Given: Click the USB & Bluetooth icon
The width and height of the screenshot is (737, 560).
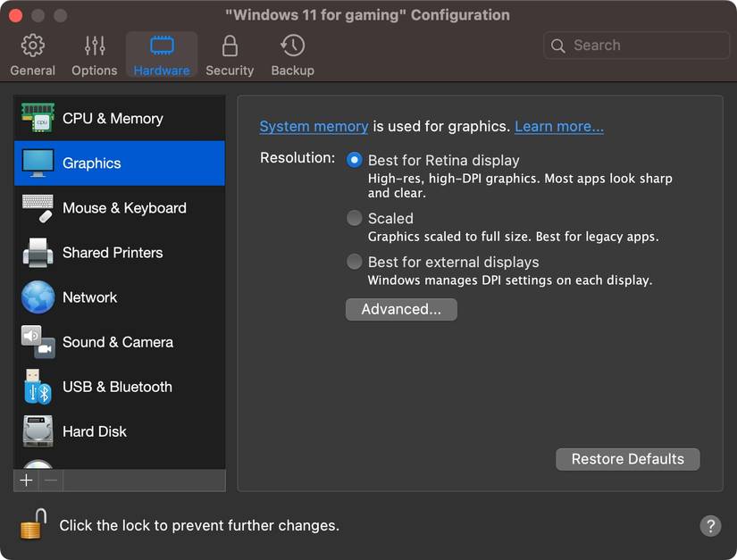Looking at the screenshot, I should click(x=38, y=387).
